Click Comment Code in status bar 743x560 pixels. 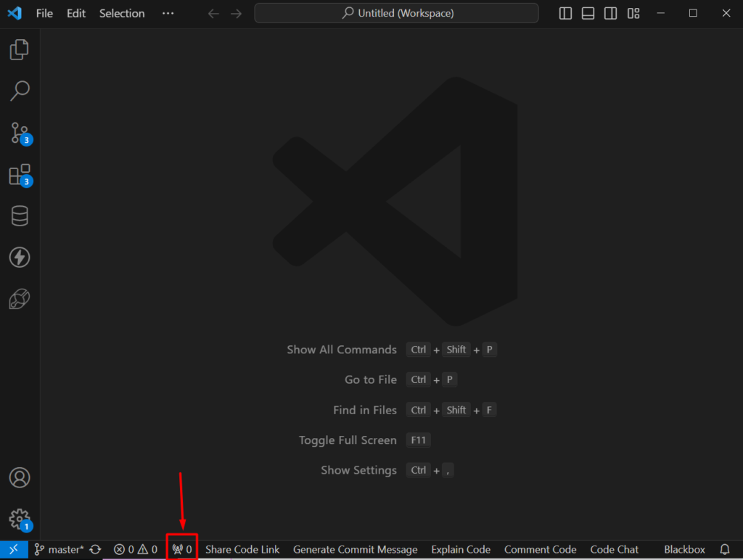coord(540,550)
